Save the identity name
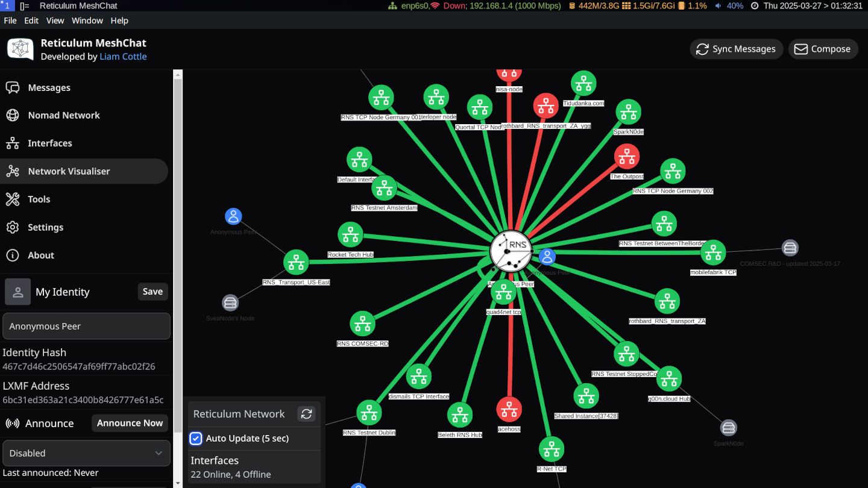The width and height of the screenshot is (868, 488). click(153, 292)
